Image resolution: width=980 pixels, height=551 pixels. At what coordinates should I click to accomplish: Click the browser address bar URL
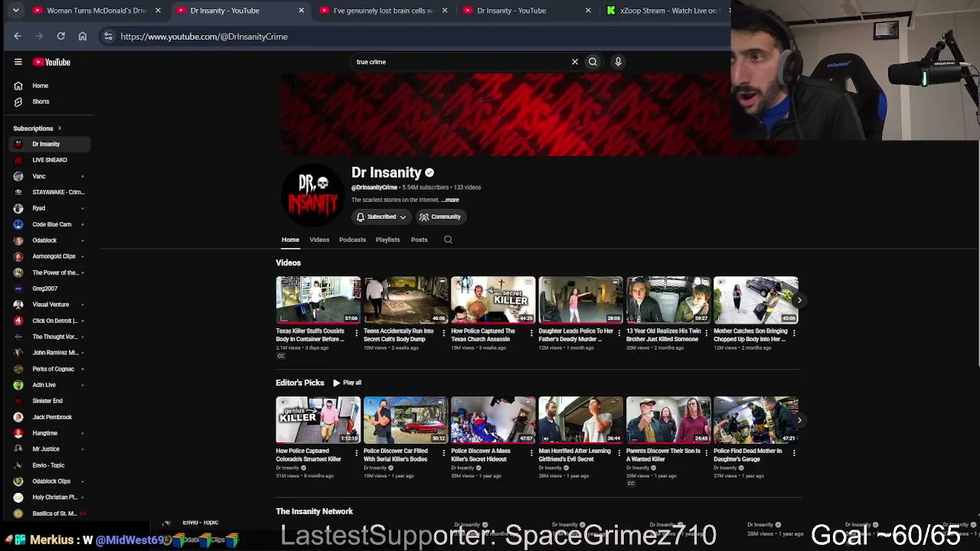[x=204, y=36]
